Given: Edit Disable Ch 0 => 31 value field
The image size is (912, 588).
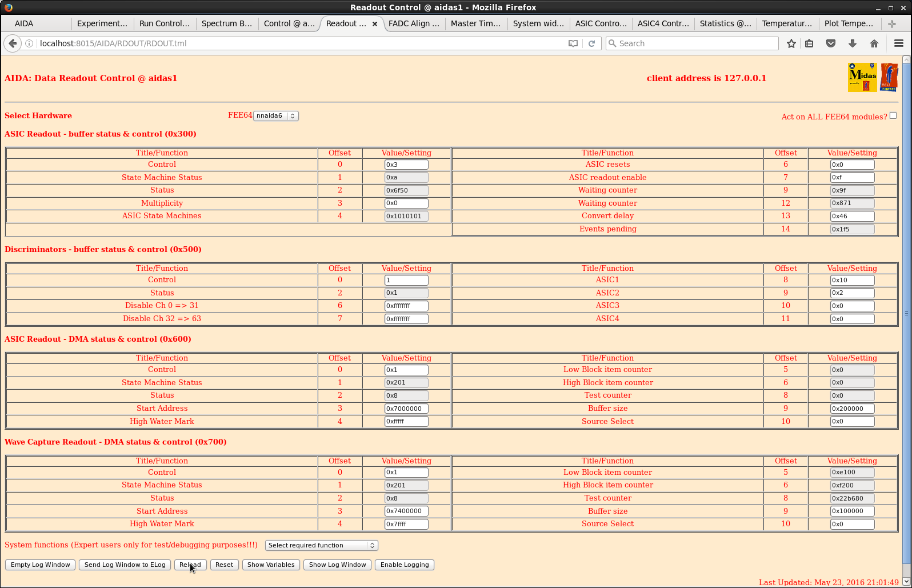Looking at the screenshot, I should click(406, 306).
